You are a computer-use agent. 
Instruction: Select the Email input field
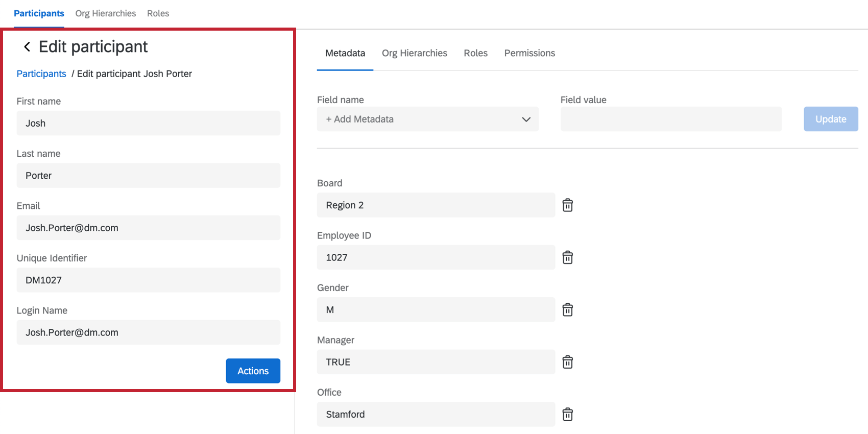(148, 228)
